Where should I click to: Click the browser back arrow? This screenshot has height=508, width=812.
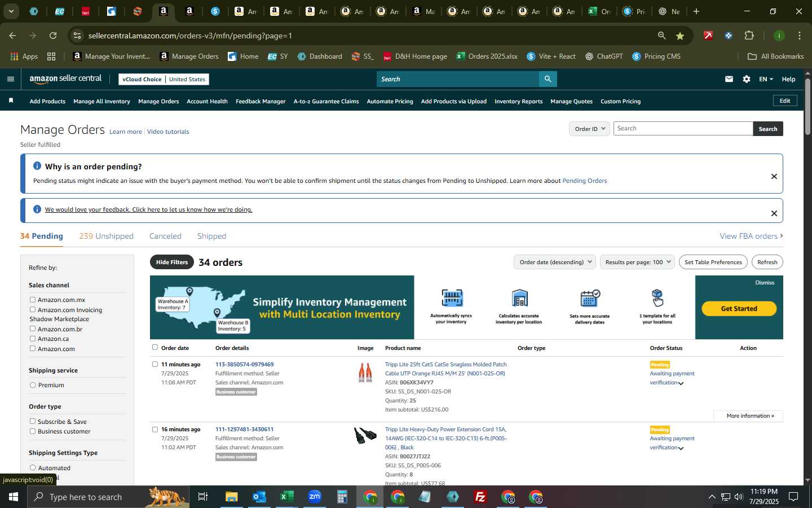tap(12, 36)
